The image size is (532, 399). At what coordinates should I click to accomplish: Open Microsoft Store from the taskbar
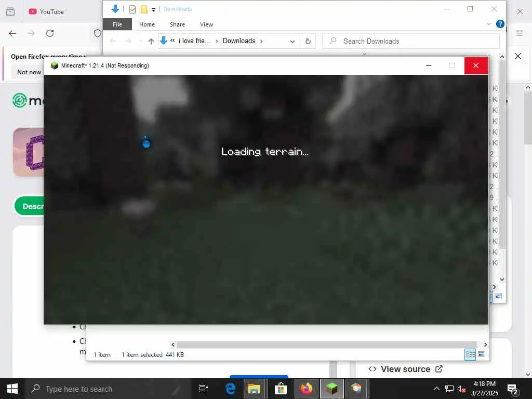click(x=281, y=389)
